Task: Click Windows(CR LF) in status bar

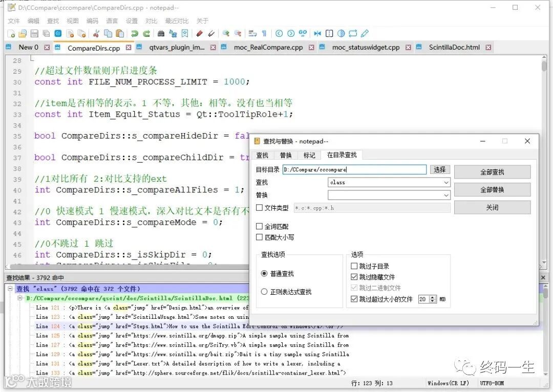Action: click(448, 383)
